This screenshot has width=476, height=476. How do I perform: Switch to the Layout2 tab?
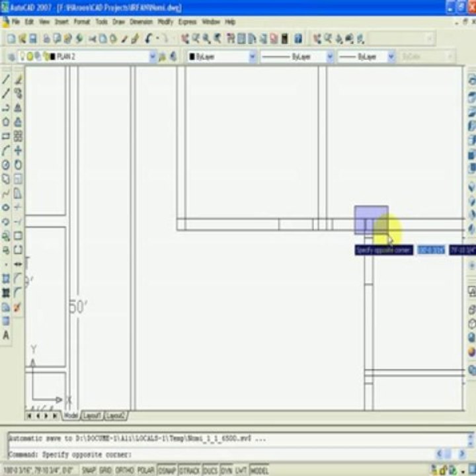pyautogui.click(x=115, y=416)
